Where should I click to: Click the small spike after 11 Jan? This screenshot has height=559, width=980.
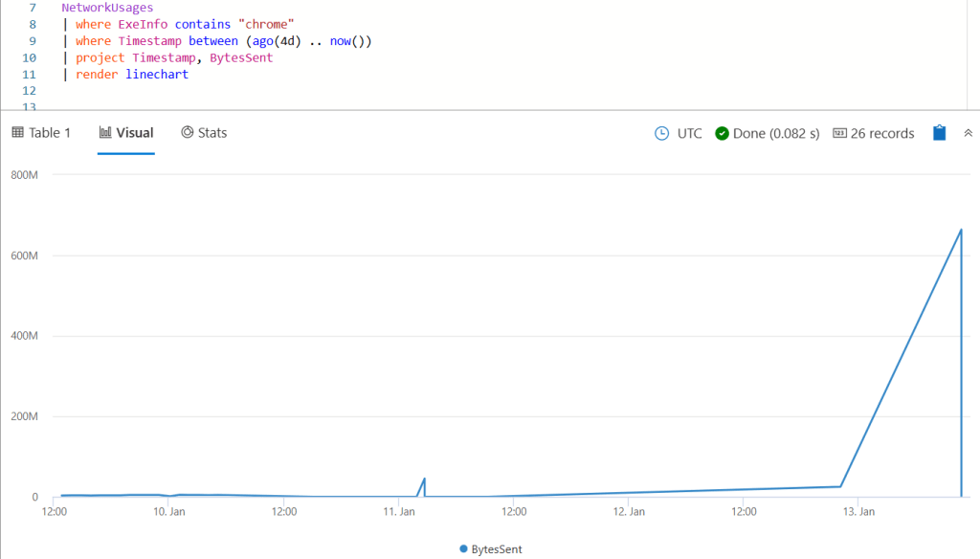coord(424,479)
